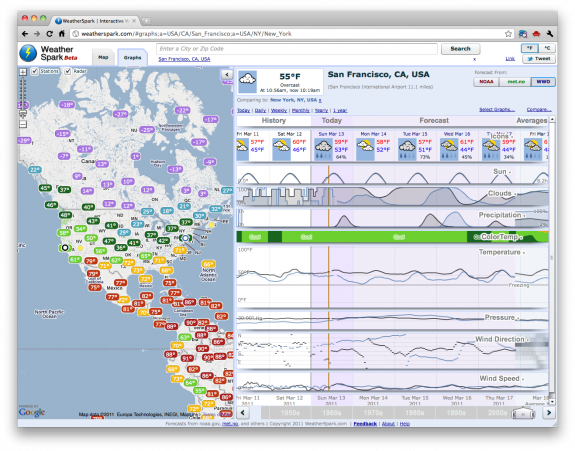
Task: Go forward with the browser forward arrow
Action: [37, 34]
